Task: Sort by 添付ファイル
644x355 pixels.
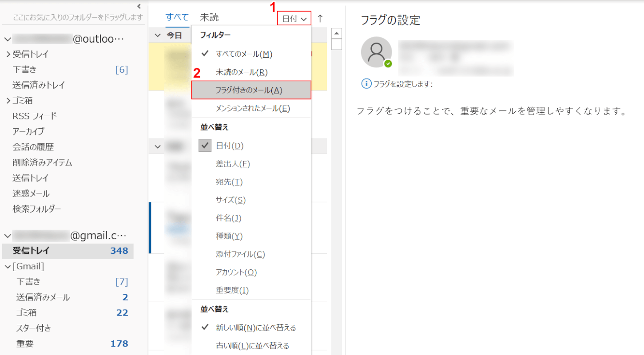Action: point(251,254)
